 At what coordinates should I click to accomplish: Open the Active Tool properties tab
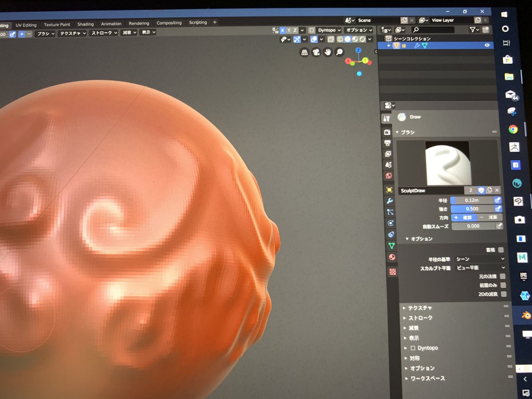(x=386, y=119)
